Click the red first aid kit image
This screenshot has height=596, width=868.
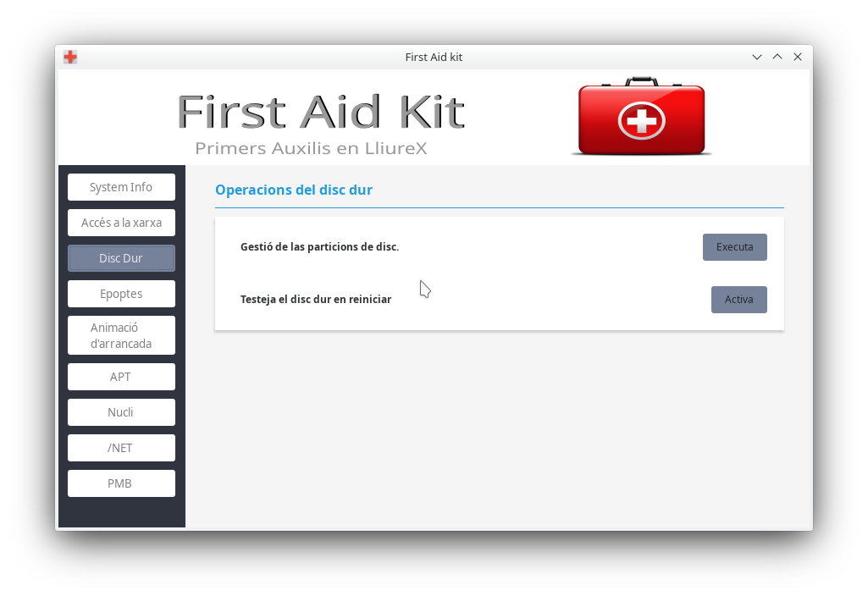click(x=642, y=116)
